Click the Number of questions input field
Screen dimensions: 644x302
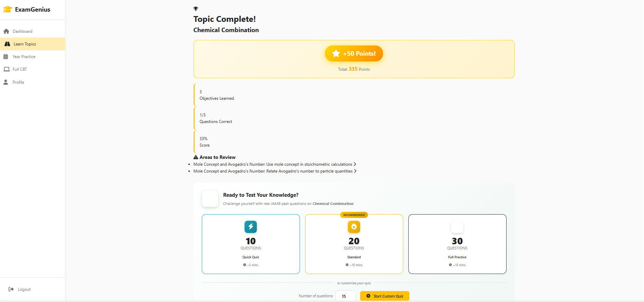[x=346, y=296]
